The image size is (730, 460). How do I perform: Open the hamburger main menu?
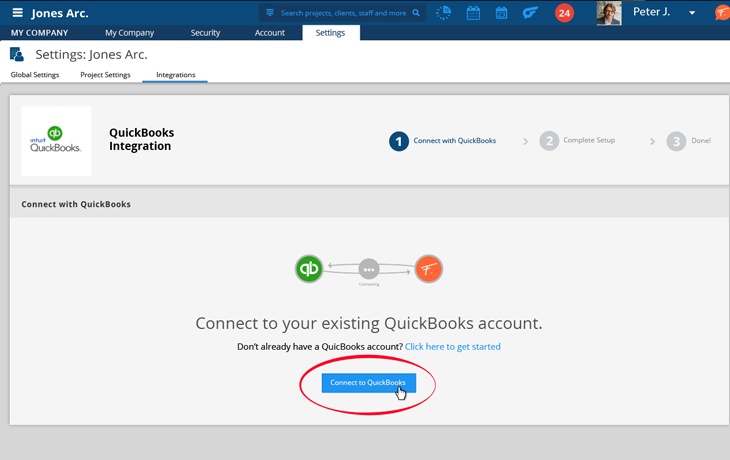[x=17, y=13]
